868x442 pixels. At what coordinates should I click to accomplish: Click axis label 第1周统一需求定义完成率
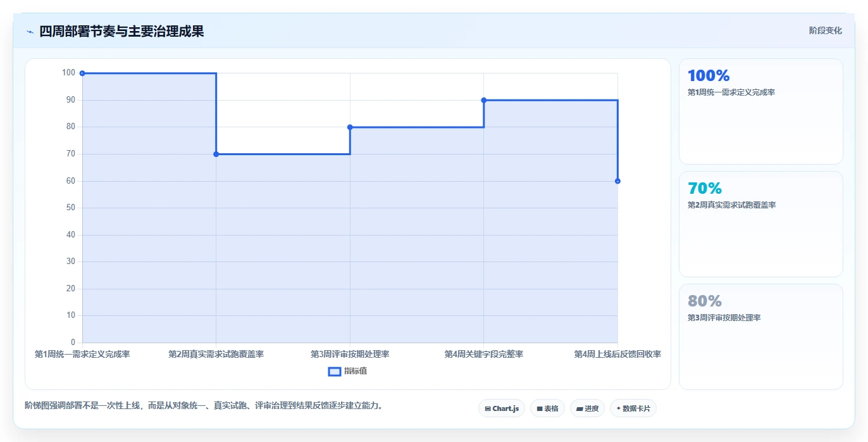pyautogui.click(x=82, y=354)
